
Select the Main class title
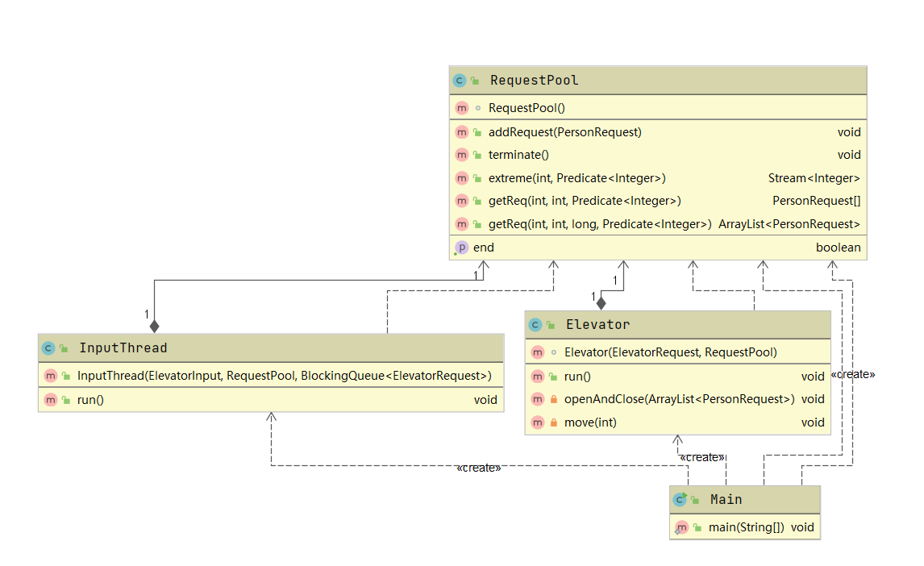[x=726, y=500]
